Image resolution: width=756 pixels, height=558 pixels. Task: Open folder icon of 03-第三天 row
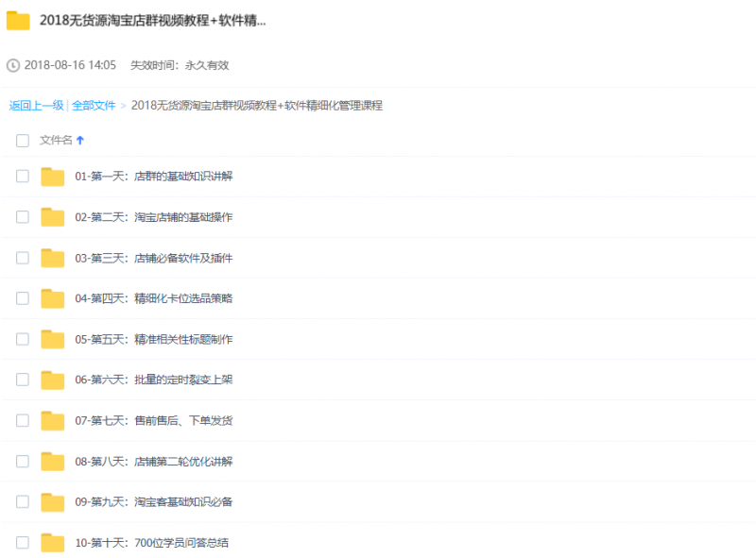tap(53, 258)
